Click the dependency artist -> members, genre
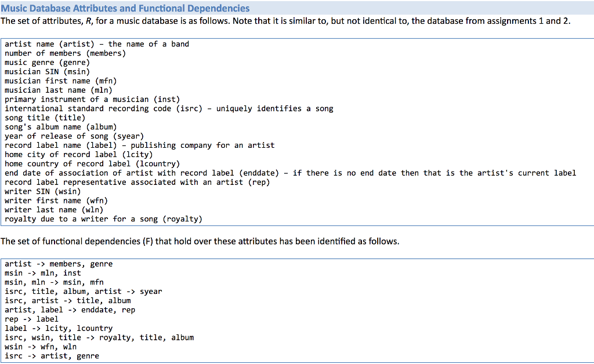Screen dimensions: 594x364 (x=58, y=264)
